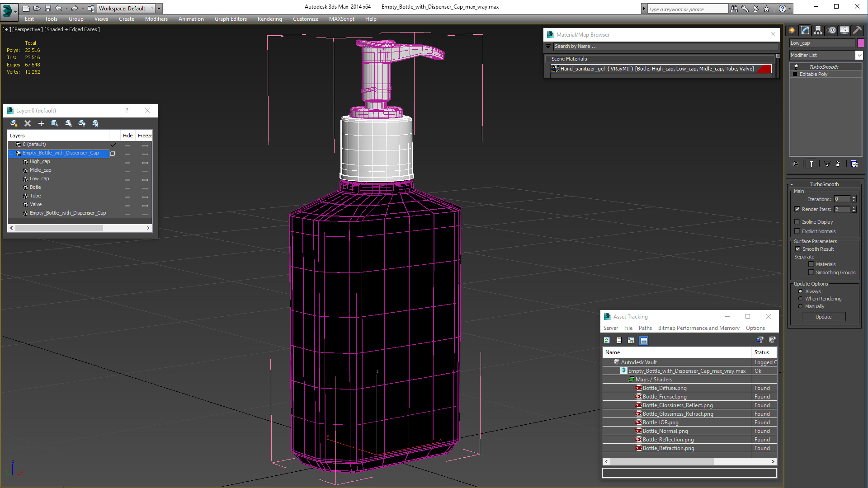868x488 pixels.
Task: Click Table View icon in Asset Tracking
Action: (644, 340)
